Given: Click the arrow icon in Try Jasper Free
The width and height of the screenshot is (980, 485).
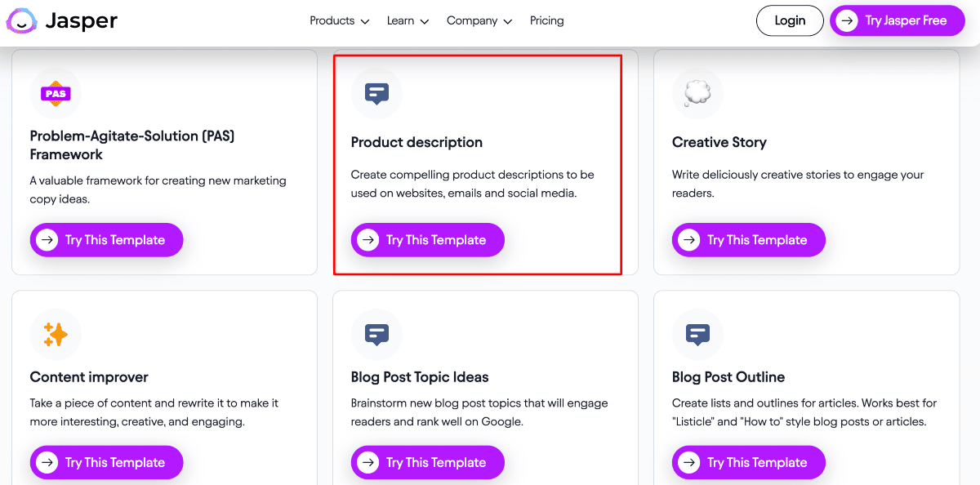Looking at the screenshot, I should [848, 21].
